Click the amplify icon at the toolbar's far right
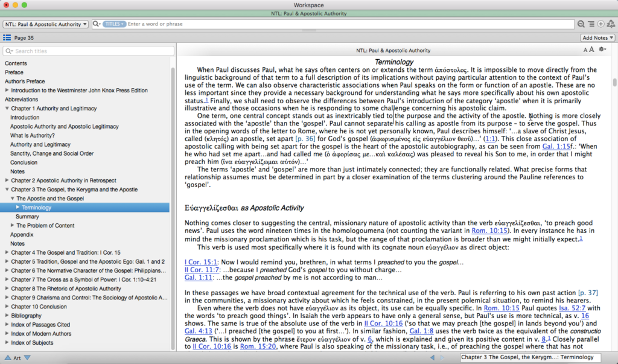 pyautogui.click(x=611, y=24)
